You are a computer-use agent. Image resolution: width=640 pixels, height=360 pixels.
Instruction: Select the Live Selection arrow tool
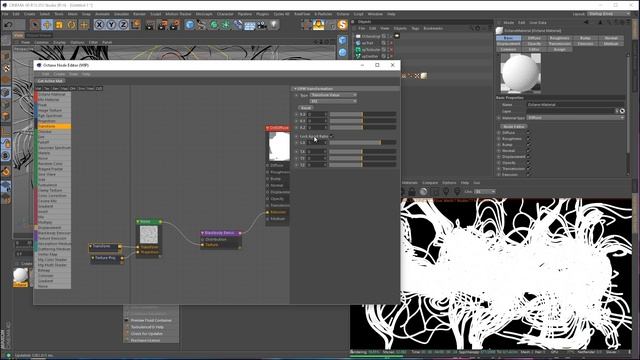click(35, 25)
